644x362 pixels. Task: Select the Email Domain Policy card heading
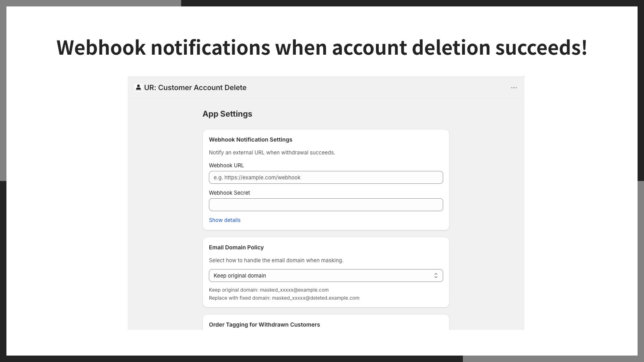point(236,247)
